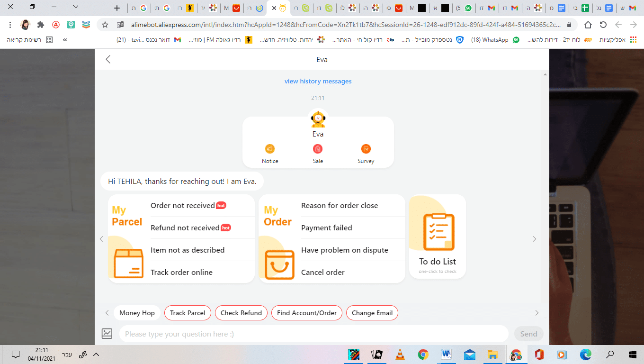
Task: Click view history messages link
Action: [x=318, y=81]
